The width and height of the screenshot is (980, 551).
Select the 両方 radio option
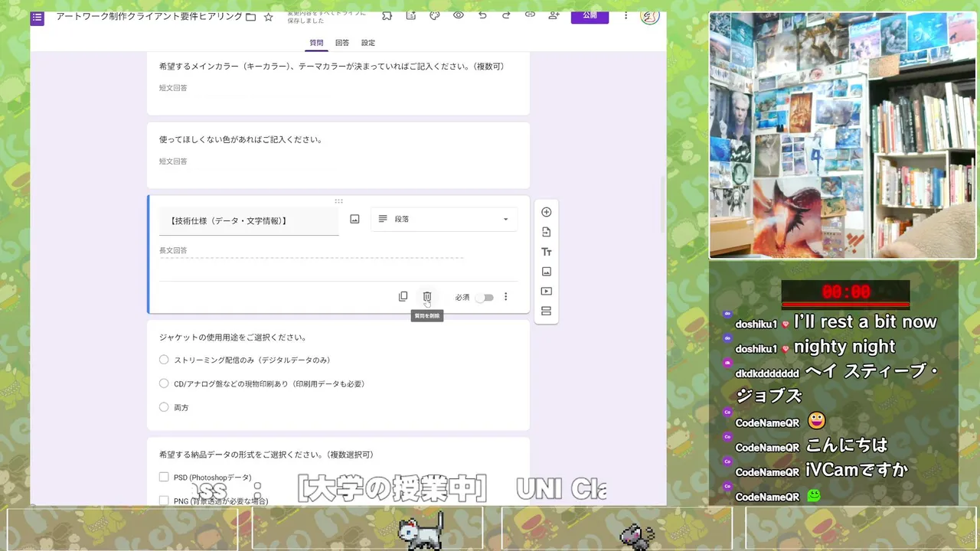pos(164,407)
